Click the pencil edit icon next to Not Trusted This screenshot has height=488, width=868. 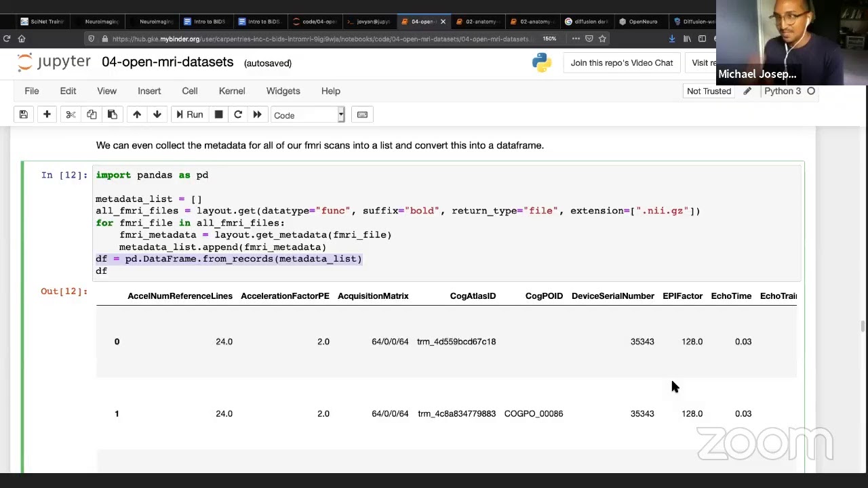click(x=747, y=91)
